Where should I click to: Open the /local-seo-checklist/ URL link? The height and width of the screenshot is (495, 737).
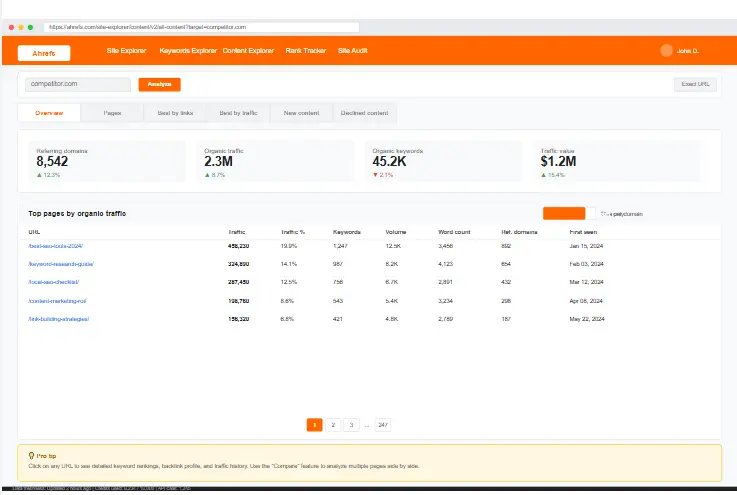pos(53,282)
